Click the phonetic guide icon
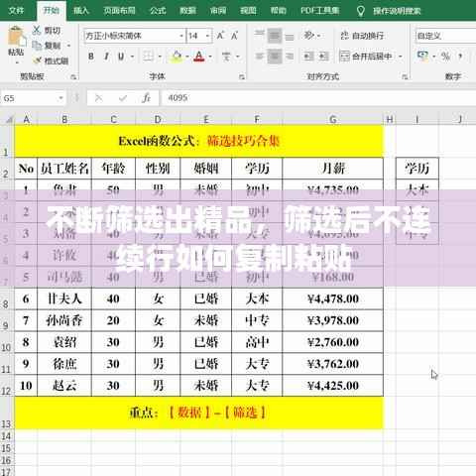 (x=226, y=57)
